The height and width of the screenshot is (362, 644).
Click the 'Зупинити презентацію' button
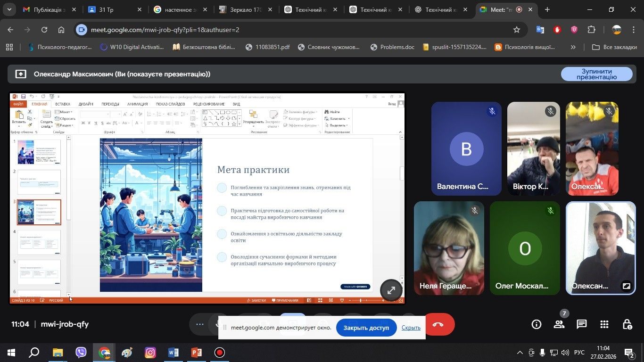click(596, 74)
